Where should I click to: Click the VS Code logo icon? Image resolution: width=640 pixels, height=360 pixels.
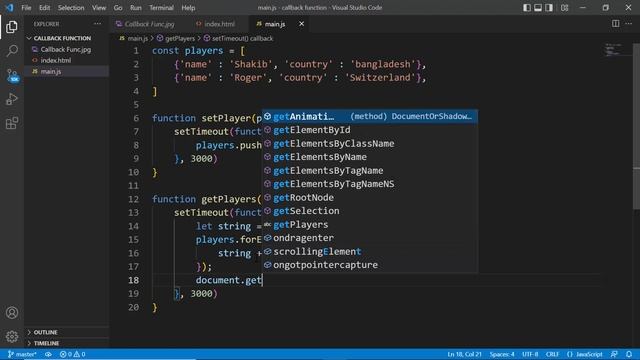[9, 8]
